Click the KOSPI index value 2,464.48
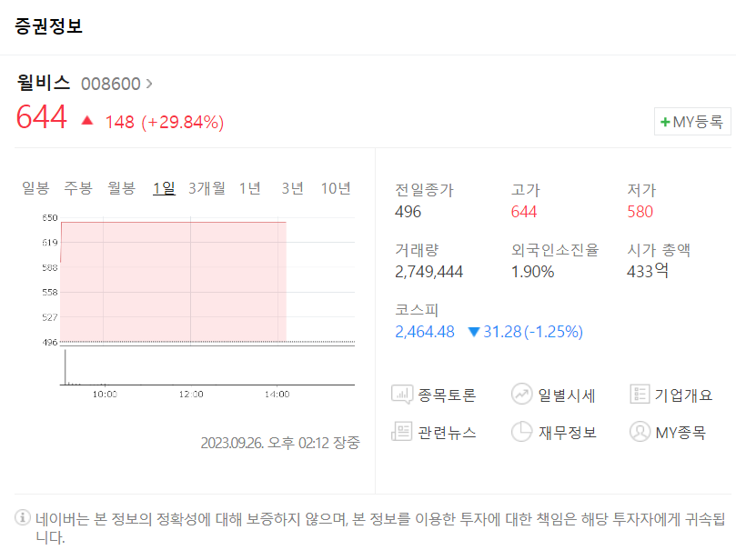The image size is (736, 560). tap(425, 332)
